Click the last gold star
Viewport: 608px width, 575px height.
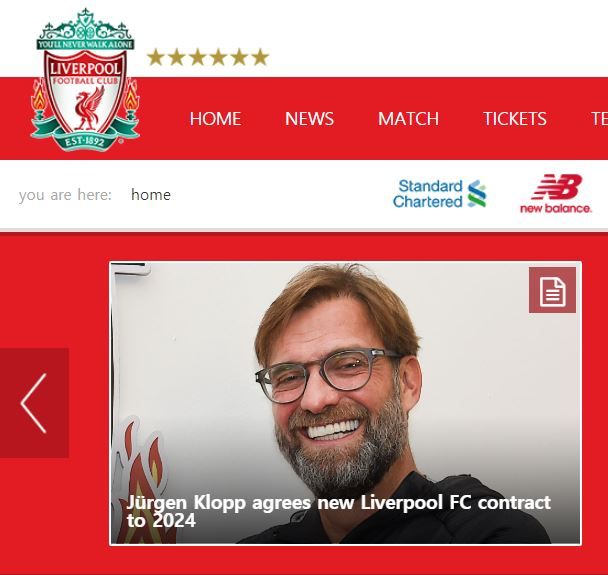pos(260,57)
